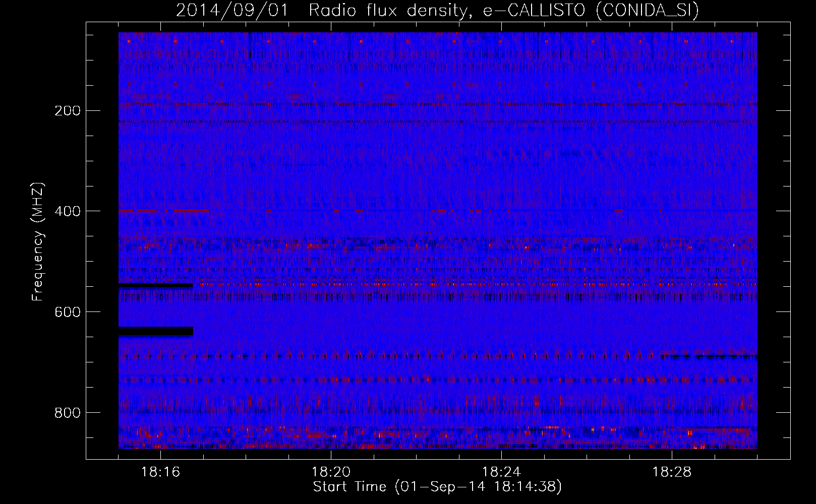Click the date '2014/09/01' in the title
This screenshot has height=504, width=816.
point(232,10)
